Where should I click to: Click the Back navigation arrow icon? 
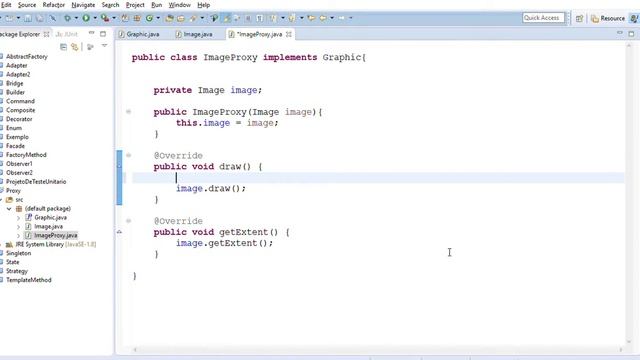click(x=323, y=18)
